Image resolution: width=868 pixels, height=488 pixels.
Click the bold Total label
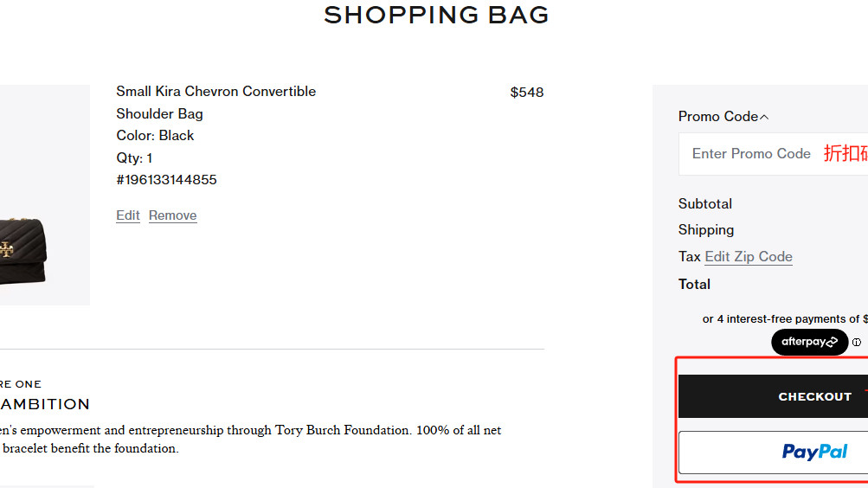[x=694, y=284]
